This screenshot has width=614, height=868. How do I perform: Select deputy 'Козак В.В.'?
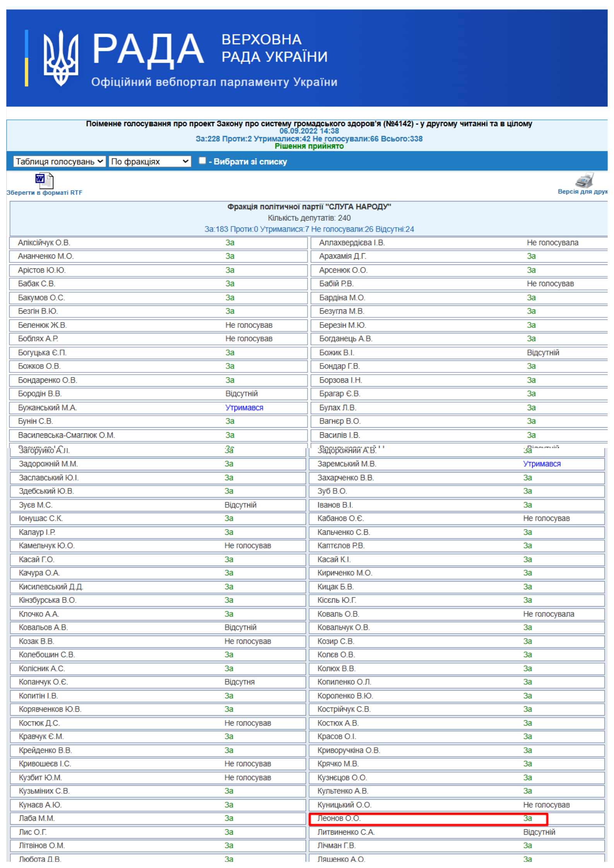click(36, 641)
